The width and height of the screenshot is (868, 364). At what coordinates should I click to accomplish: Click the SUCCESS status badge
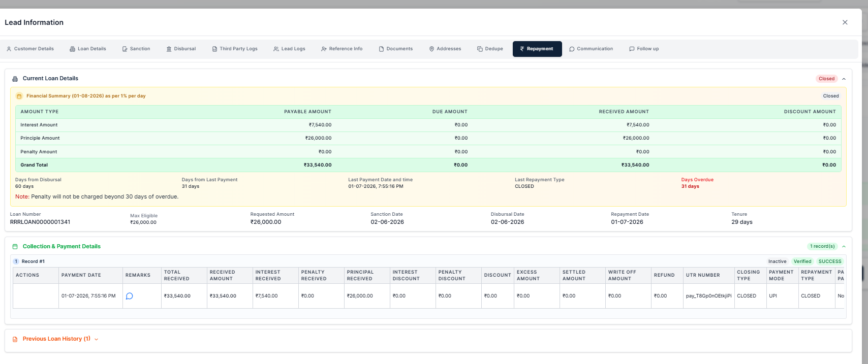point(830,261)
